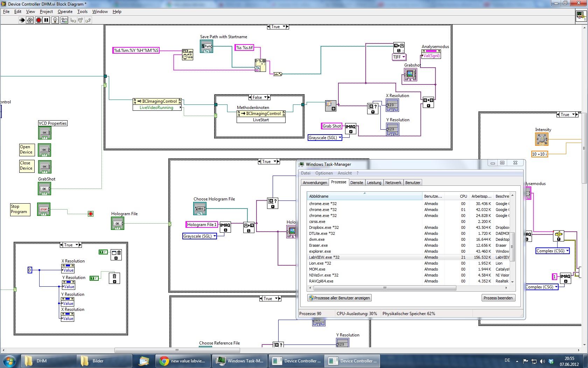Click the Retain Wire Values icon
Screen dimensions: 588x368
[64, 20]
